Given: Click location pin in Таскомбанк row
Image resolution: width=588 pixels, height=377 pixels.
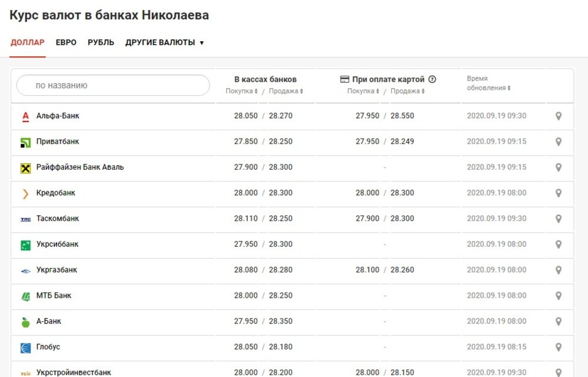Looking at the screenshot, I should [559, 218].
